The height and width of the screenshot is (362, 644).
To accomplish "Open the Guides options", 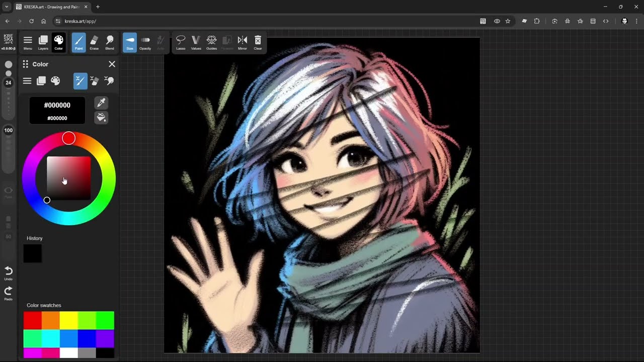I will [212, 43].
